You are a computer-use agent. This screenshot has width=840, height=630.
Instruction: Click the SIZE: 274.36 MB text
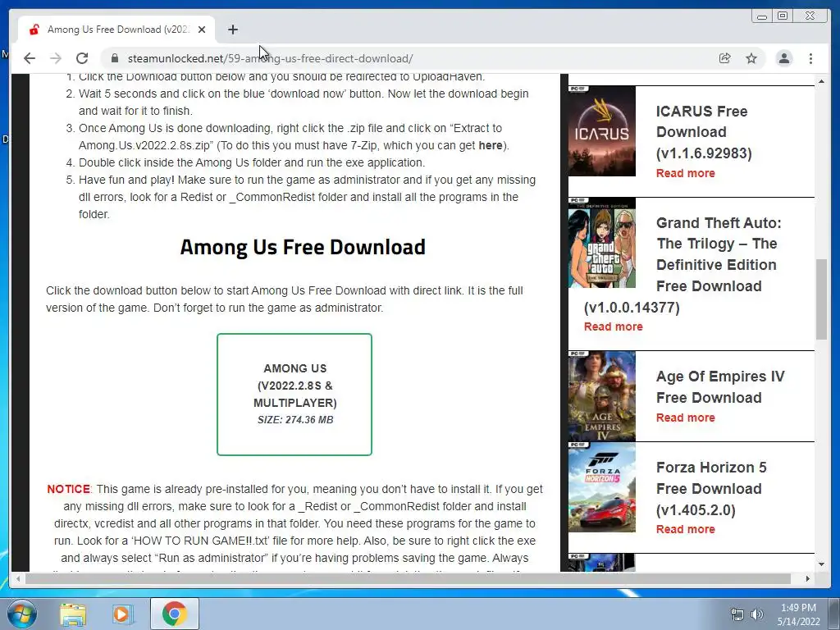(295, 419)
